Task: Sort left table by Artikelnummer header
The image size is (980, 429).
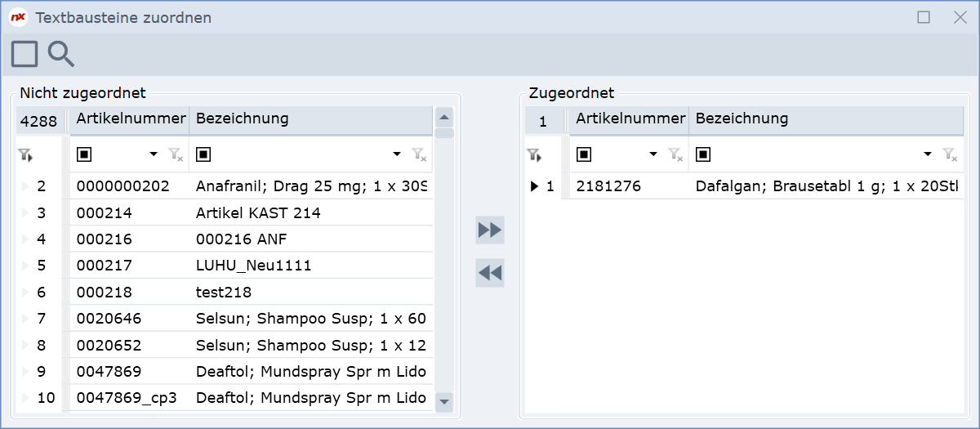Action: (131, 118)
